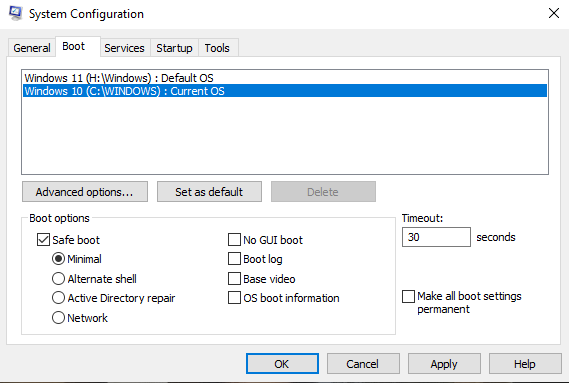
Task: Select the Windows 10 (C:\WINDOWS) entry
Action: (x=285, y=91)
